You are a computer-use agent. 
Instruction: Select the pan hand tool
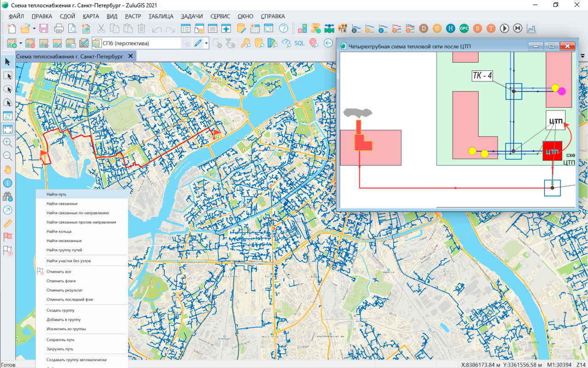pos(8,169)
